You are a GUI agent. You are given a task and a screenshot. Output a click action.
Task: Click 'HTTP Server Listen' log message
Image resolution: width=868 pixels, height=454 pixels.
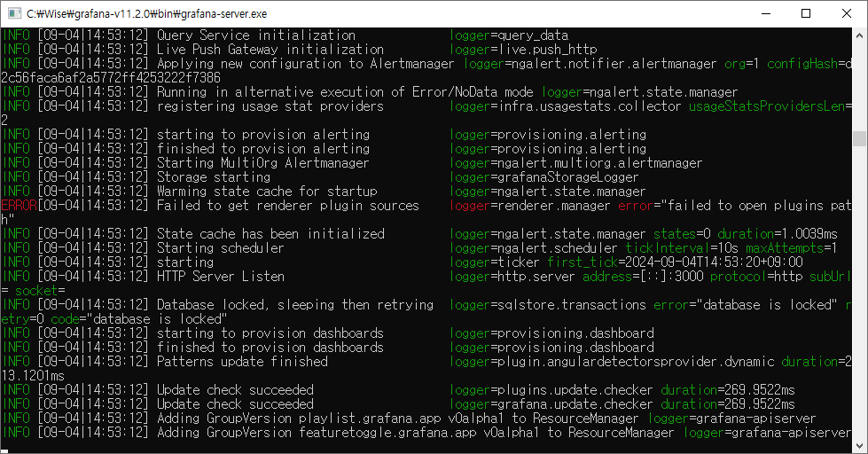coord(220,277)
